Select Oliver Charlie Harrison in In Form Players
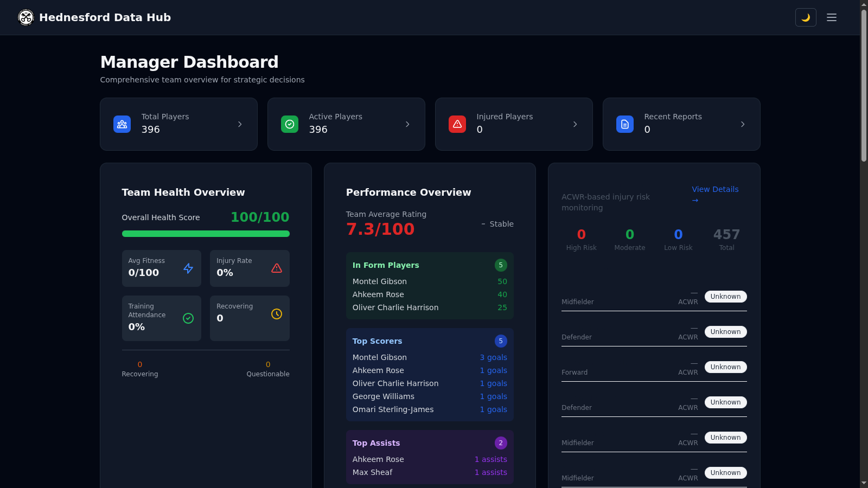The width and height of the screenshot is (868, 488). (x=395, y=307)
